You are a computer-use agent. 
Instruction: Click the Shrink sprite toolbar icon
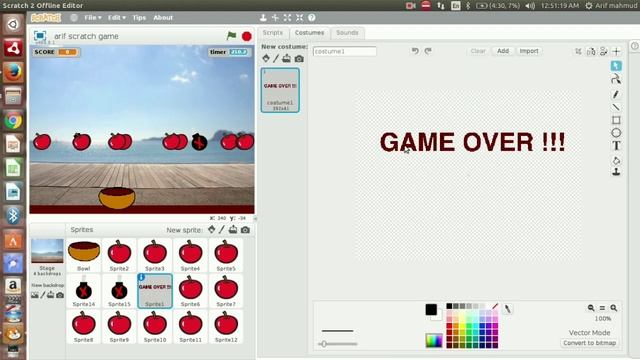300,18
